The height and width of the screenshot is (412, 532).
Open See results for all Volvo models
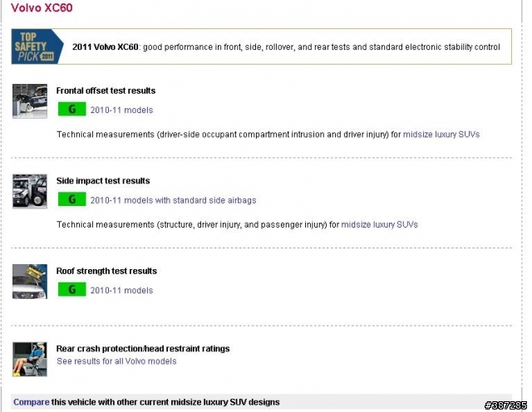(116, 361)
